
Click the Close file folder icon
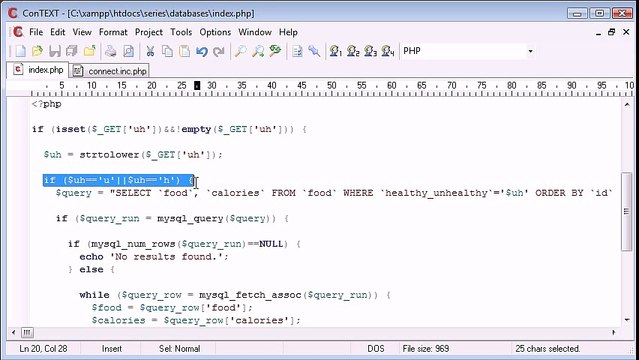coord(90,51)
